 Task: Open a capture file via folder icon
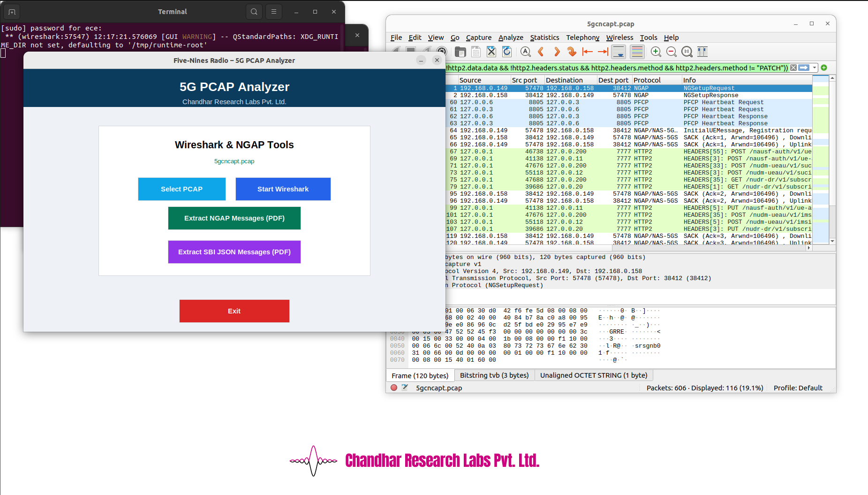click(x=460, y=52)
